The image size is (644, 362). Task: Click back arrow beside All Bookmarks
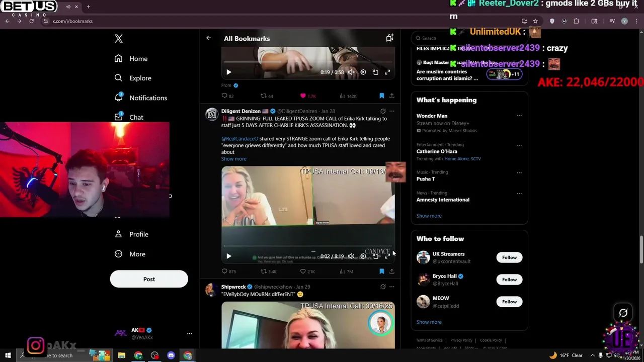pos(209,38)
